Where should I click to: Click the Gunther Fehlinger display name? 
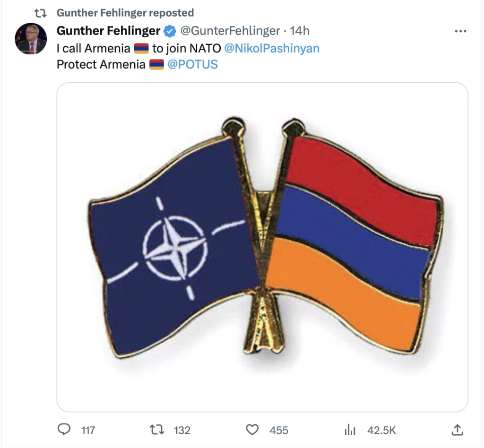108,31
